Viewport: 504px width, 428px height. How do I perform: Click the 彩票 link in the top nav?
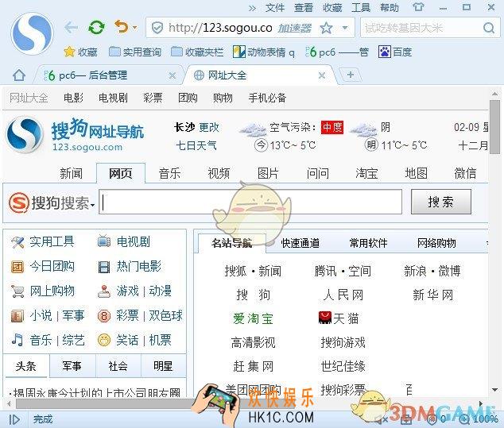point(153,98)
